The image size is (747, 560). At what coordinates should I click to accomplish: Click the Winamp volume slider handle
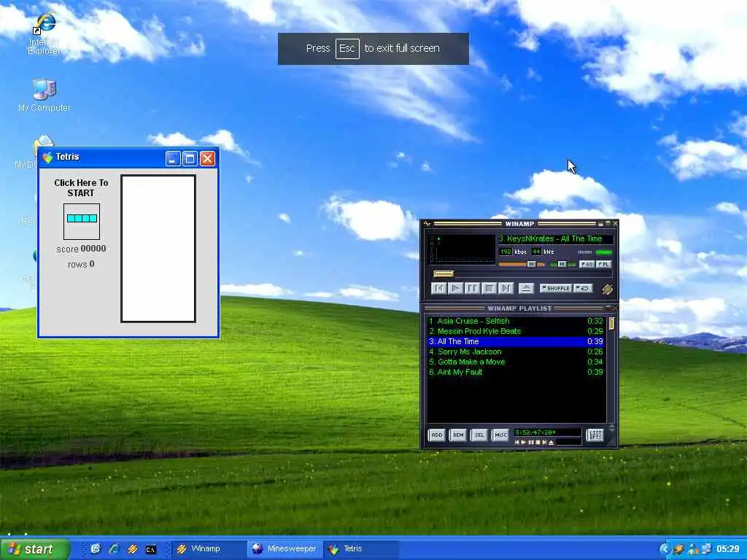tap(531, 264)
